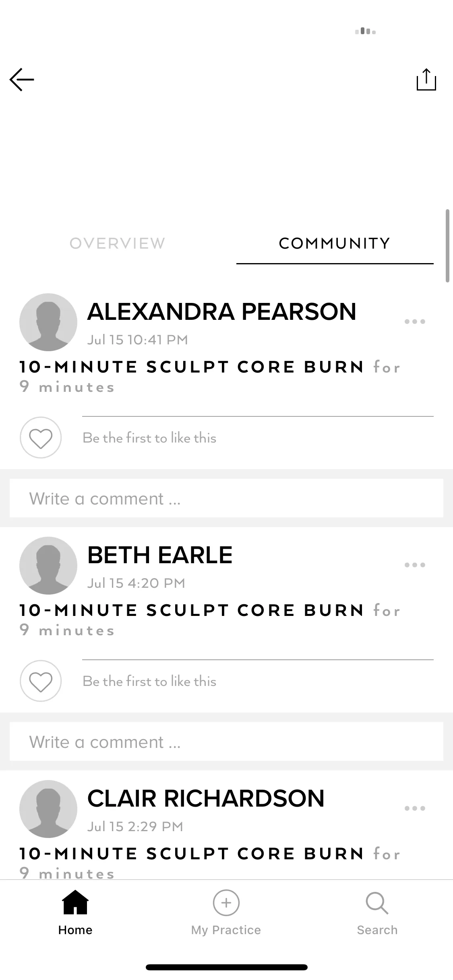Write a comment under Alexandra Pearson's post
The width and height of the screenshot is (453, 980).
tap(226, 498)
